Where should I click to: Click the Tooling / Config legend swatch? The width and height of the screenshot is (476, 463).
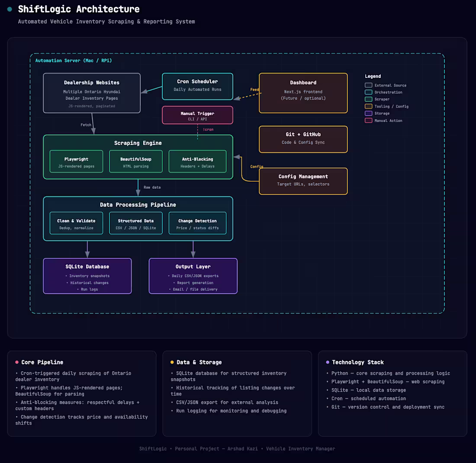369,106
